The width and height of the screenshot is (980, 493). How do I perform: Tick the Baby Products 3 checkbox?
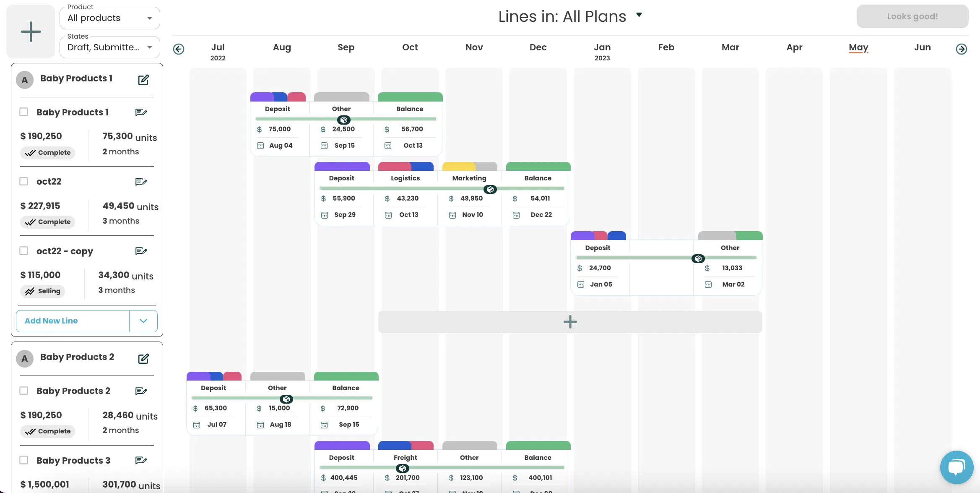click(24, 460)
